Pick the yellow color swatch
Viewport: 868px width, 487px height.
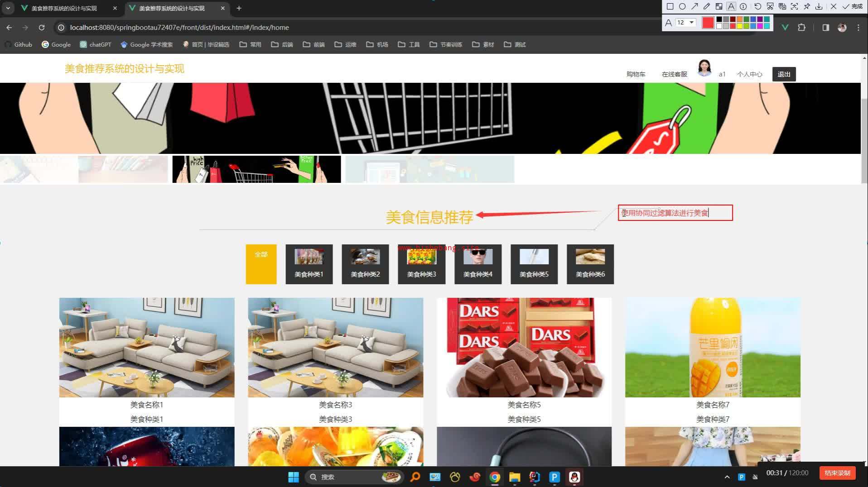(739, 26)
